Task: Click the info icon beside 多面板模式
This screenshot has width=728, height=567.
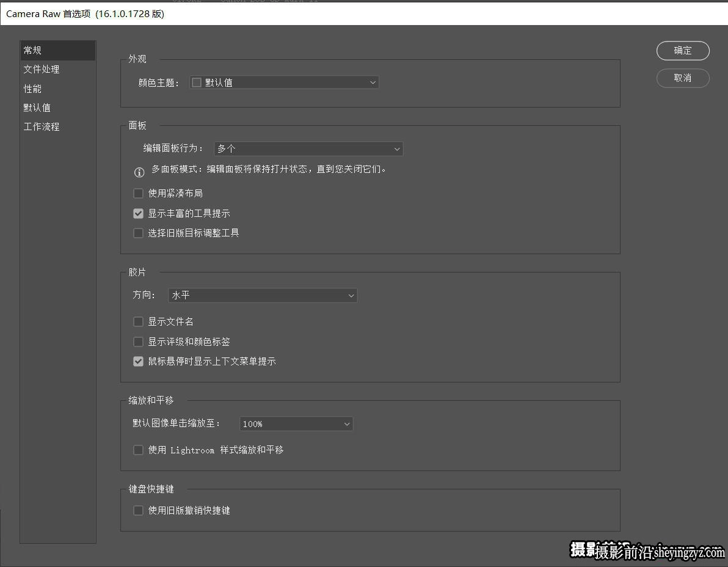Action: [139, 172]
